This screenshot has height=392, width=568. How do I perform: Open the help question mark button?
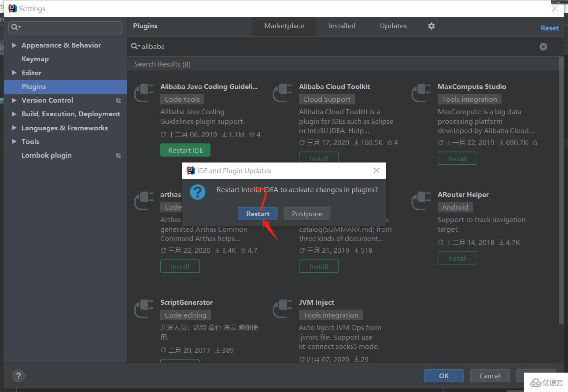pyautogui.click(x=18, y=376)
